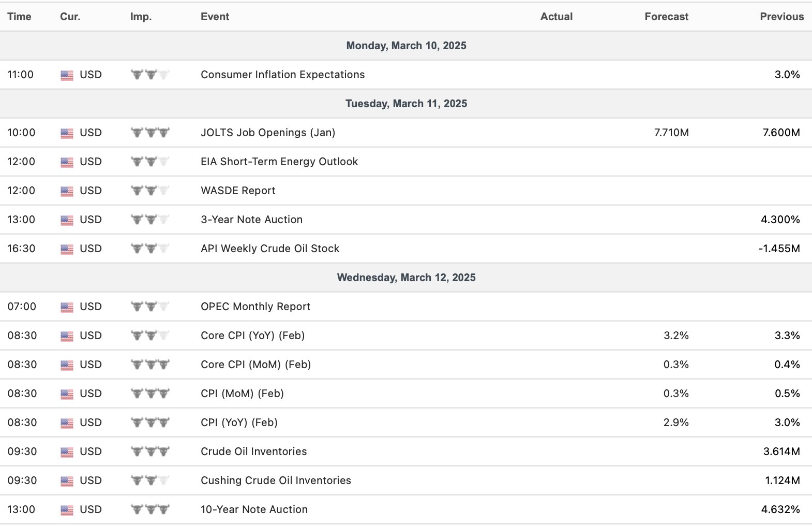Click the bull icons for 3-Year Note Auction

[150, 220]
